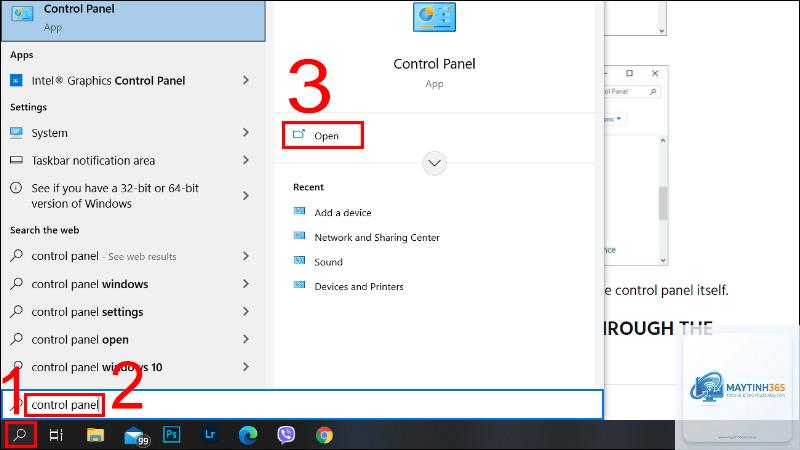Select the System settings result

point(134,133)
